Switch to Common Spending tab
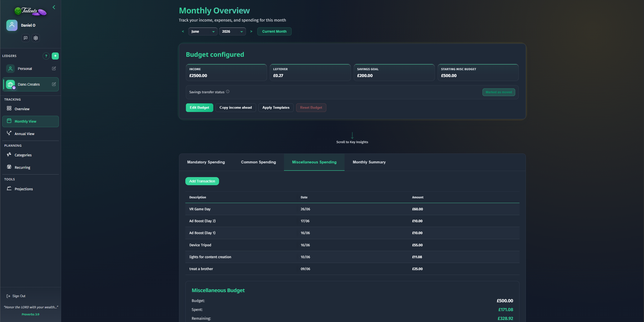 (x=258, y=162)
